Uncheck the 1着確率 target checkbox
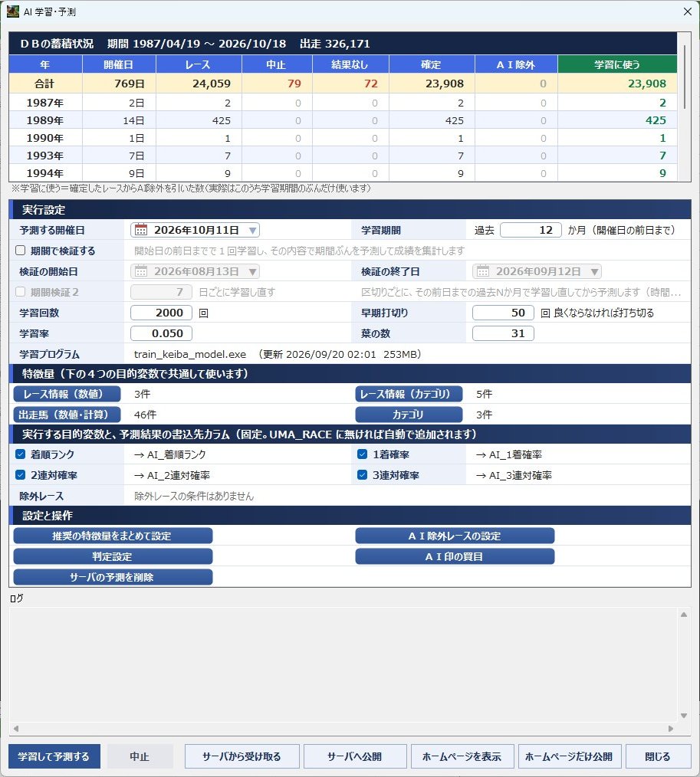 tap(363, 454)
